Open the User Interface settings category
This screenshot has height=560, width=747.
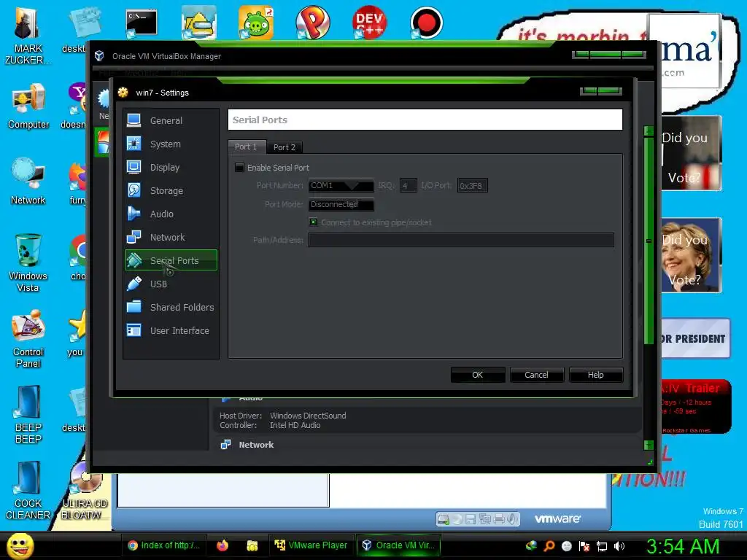point(171,330)
